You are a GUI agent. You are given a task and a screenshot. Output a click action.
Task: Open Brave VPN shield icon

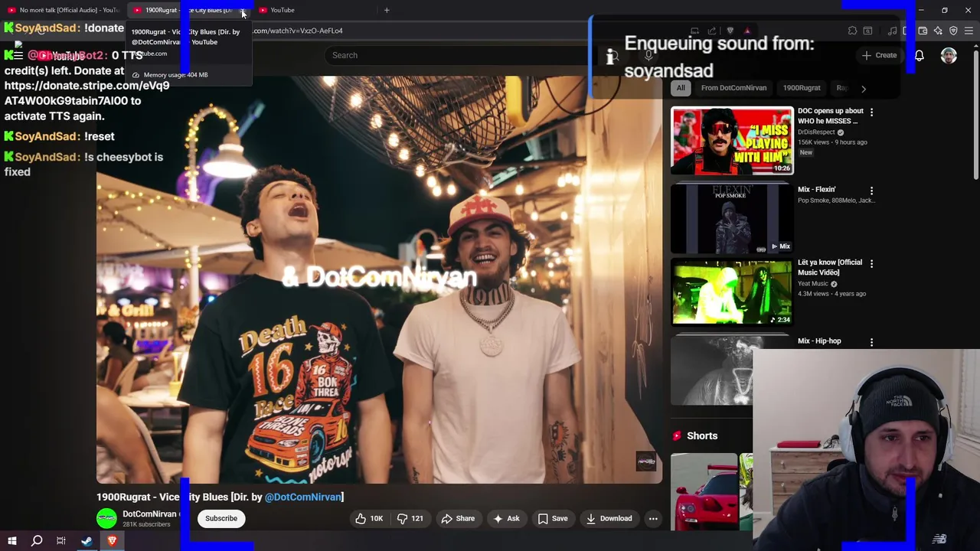[x=953, y=31]
